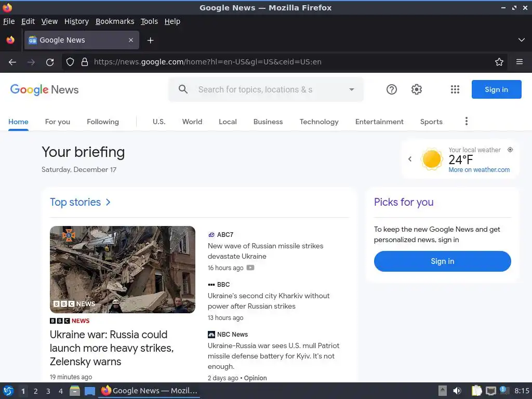Open a new tab with plus button
Viewport: 532px width, 399px height.
click(150, 41)
